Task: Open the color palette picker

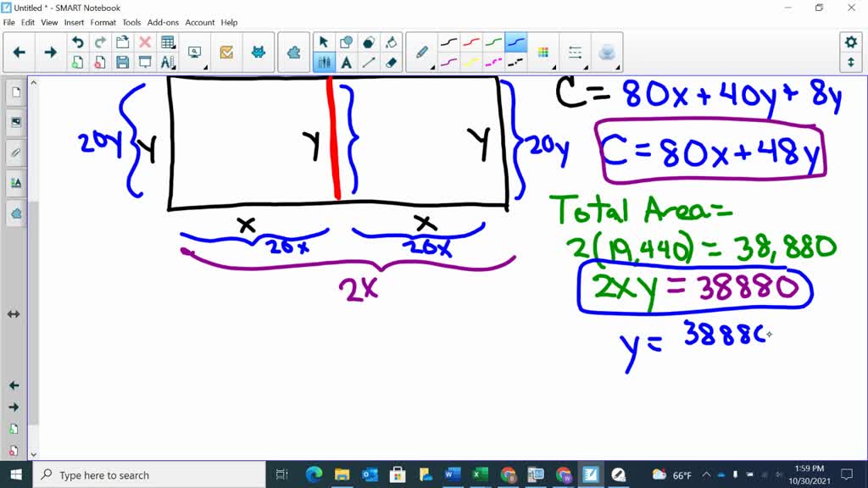Action: (x=542, y=53)
